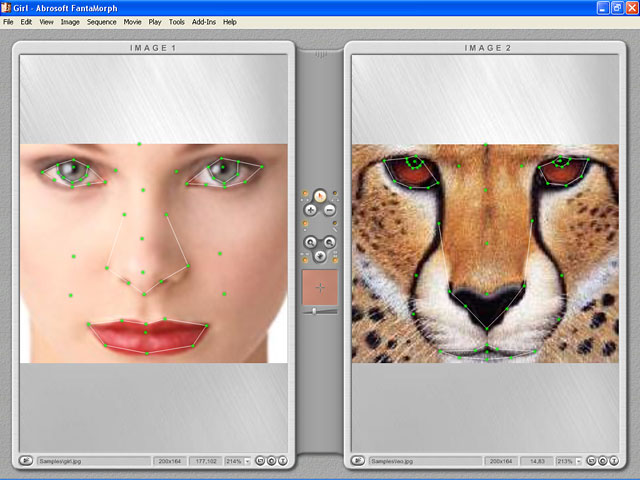Click the delete key dot minus tool

[x=329, y=211]
